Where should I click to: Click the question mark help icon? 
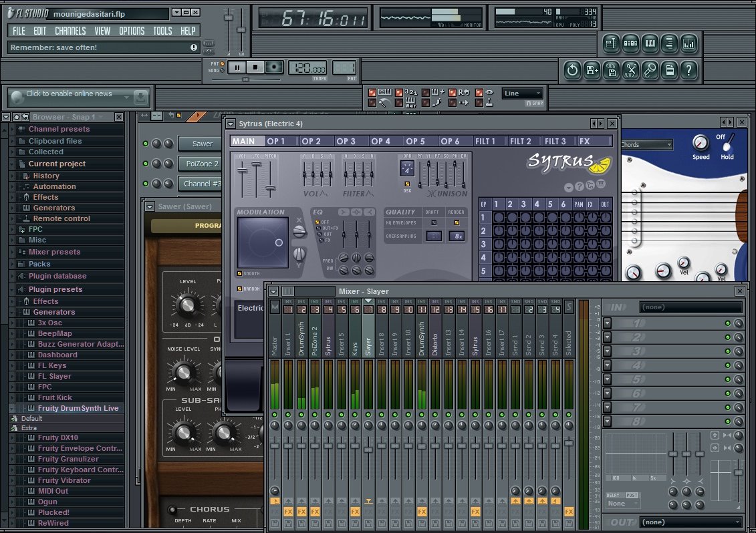(x=689, y=70)
